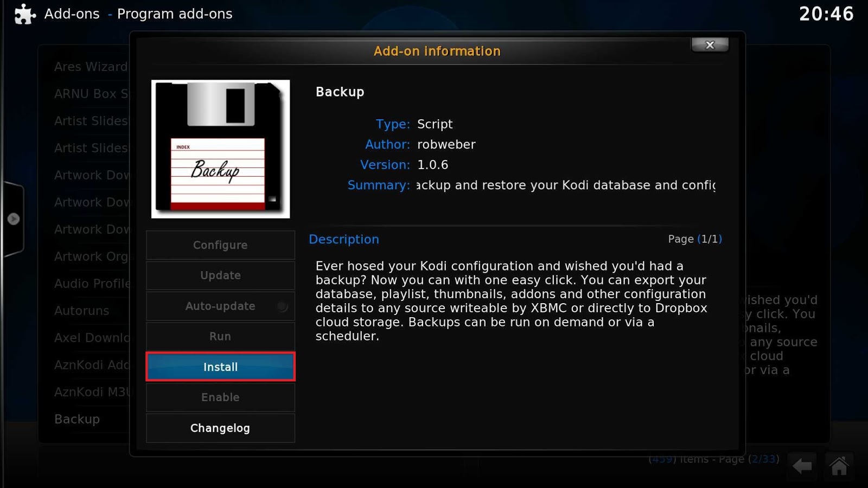Click the Add-ons puzzle icon
Screen dimensions: 868x488
point(24,13)
